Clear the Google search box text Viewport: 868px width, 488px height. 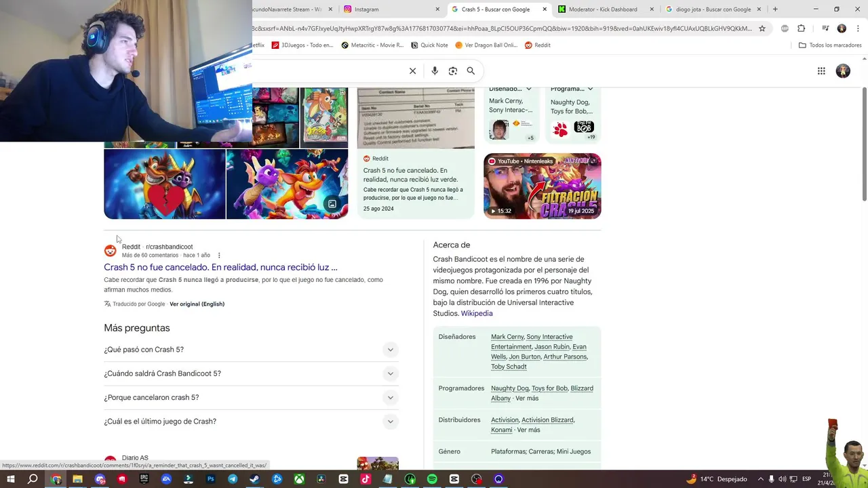[412, 70]
